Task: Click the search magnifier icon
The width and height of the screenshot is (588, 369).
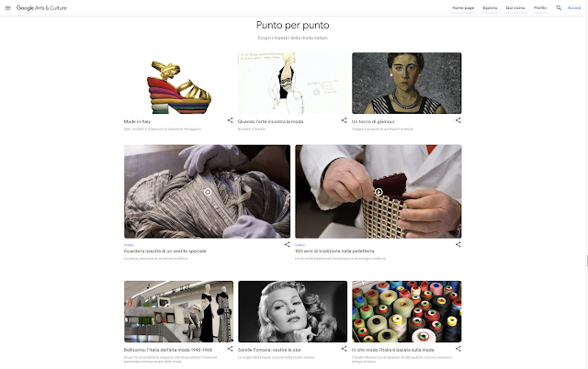Action: [x=559, y=8]
